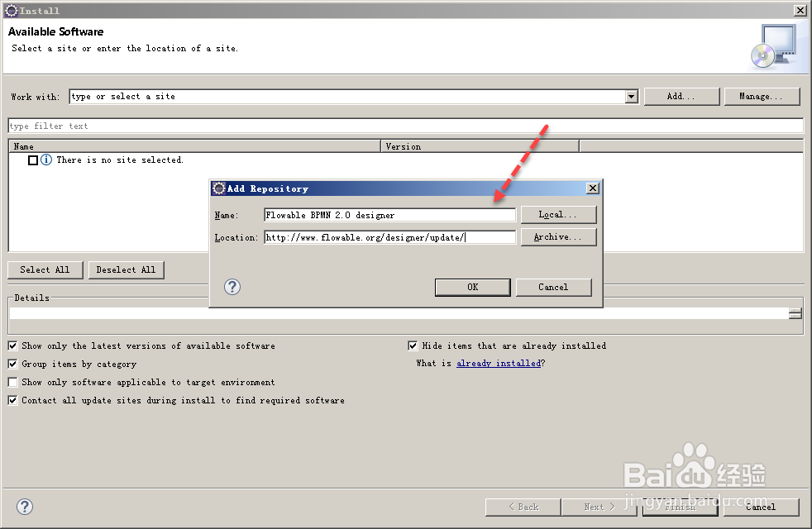Close the Add Repository dialog
812x529 pixels.
(593, 188)
